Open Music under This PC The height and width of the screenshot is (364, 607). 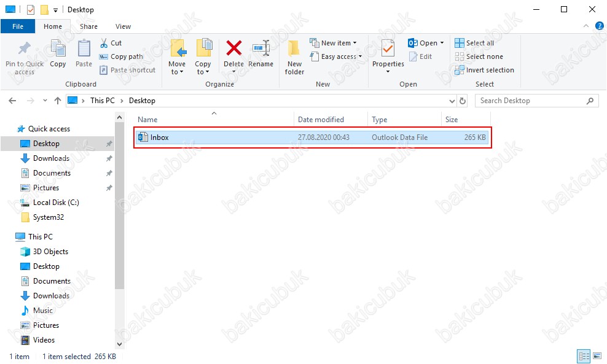coord(42,310)
